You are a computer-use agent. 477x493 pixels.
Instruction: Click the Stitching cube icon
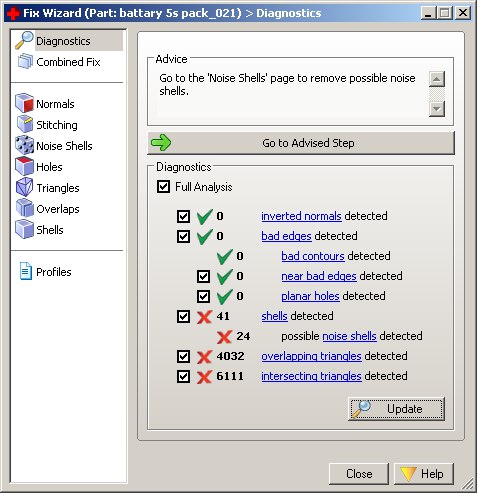pos(25,124)
